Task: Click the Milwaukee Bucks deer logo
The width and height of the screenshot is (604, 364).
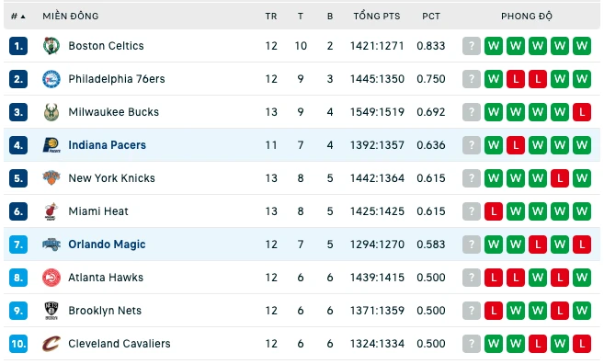Action: [51, 112]
